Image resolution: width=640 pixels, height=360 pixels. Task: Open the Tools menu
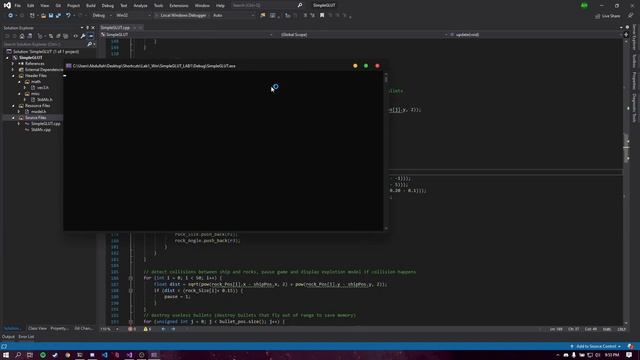tap(158, 6)
